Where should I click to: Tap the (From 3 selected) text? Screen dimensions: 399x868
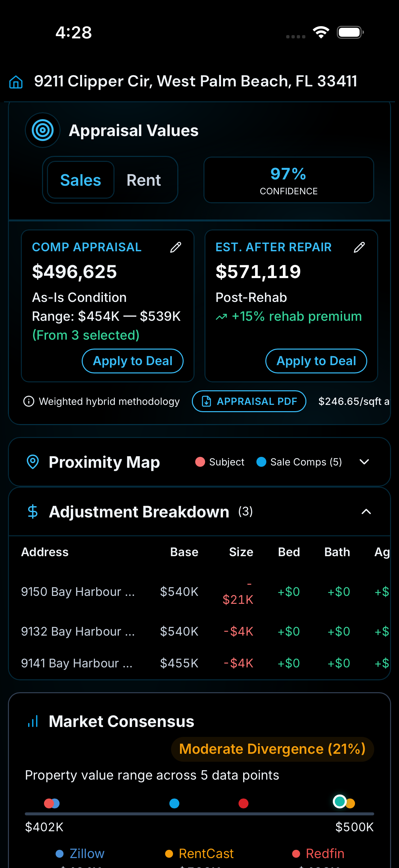pyautogui.click(x=86, y=335)
